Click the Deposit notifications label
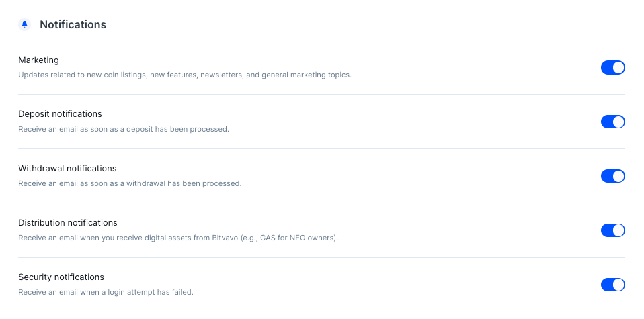This screenshot has height=319, width=644. 60,113
